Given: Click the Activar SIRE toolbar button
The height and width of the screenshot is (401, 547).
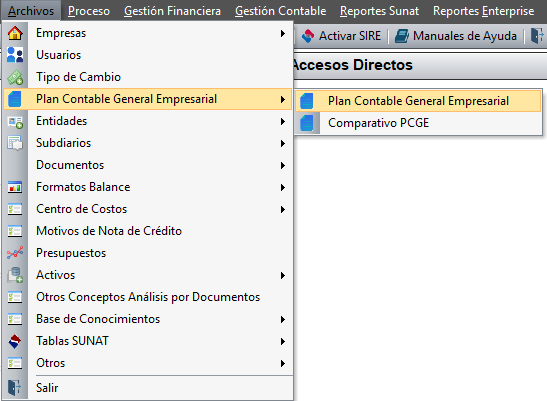Looking at the screenshot, I should tap(342, 36).
